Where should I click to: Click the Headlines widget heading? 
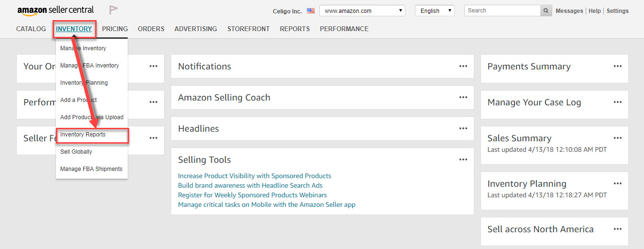[198, 129]
